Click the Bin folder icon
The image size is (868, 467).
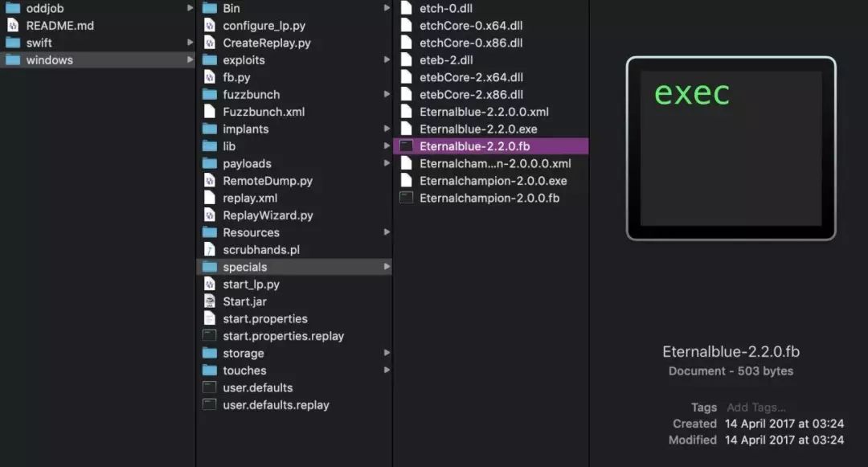(209, 8)
